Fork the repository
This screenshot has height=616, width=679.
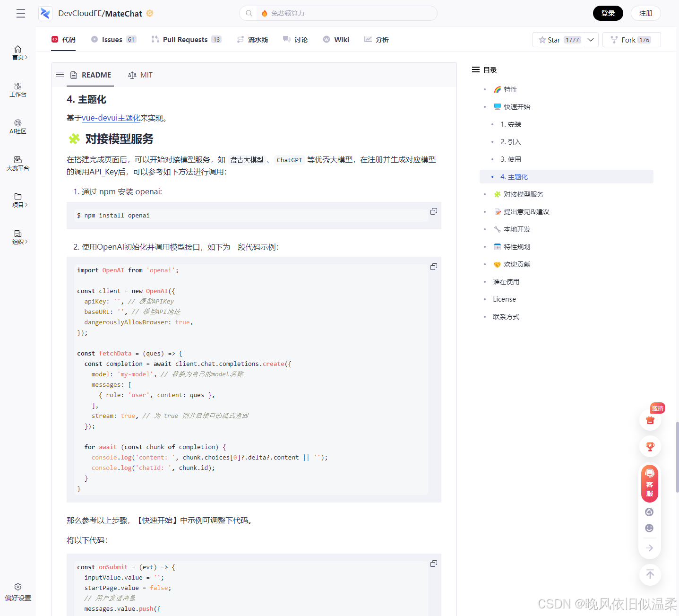pos(631,40)
